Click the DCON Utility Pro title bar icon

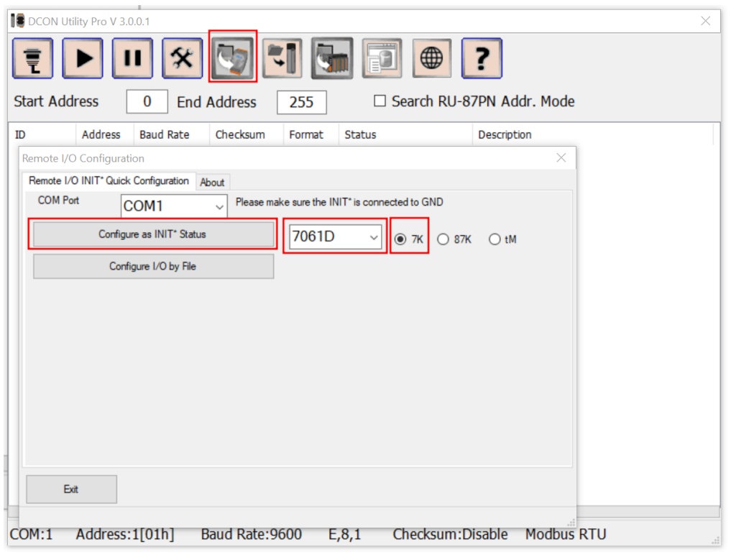click(18, 21)
